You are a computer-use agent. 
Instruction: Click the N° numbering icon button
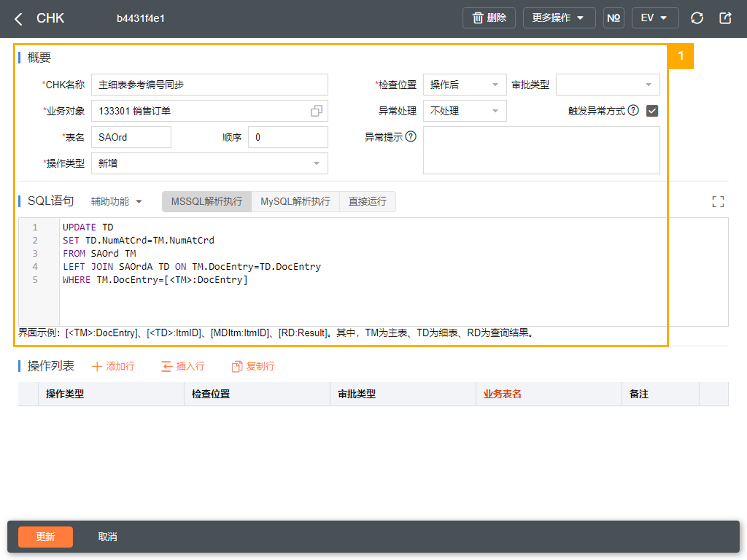coord(613,18)
